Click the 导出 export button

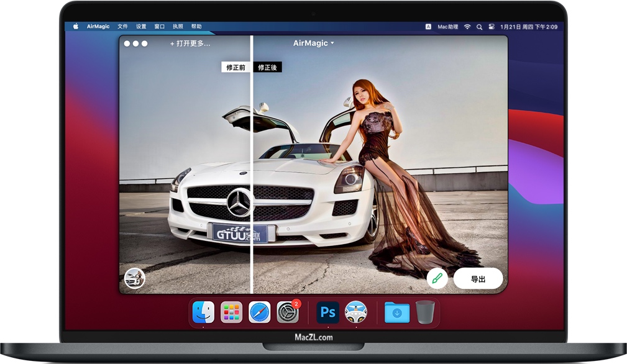click(478, 279)
